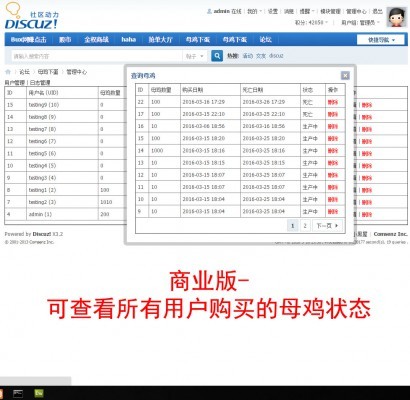This screenshot has width=410, height=400.
Task: Open the 消息 link
Action: pyautogui.click(x=288, y=11)
